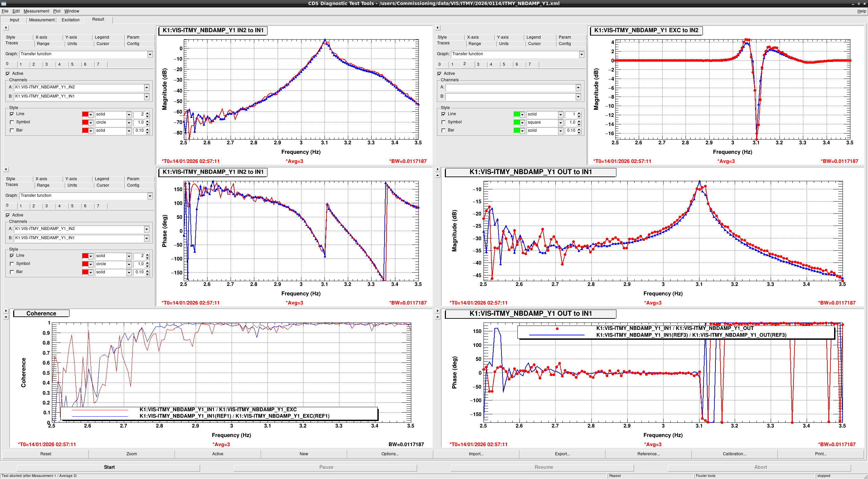This screenshot has height=479, width=868.
Task: Enable the Symbol checkbox in top-left Style
Action: [12, 122]
